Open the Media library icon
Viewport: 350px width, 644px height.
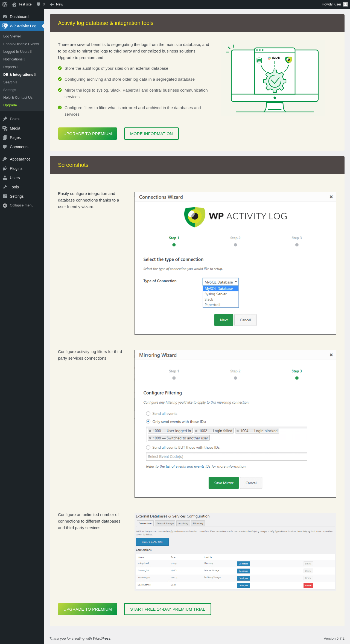[x=5, y=128]
